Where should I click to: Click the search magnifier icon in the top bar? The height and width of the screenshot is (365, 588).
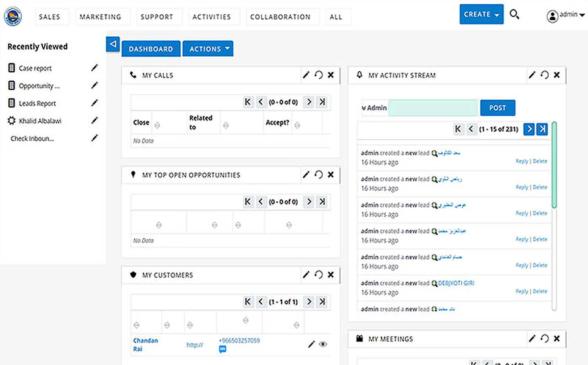(x=514, y=15)
